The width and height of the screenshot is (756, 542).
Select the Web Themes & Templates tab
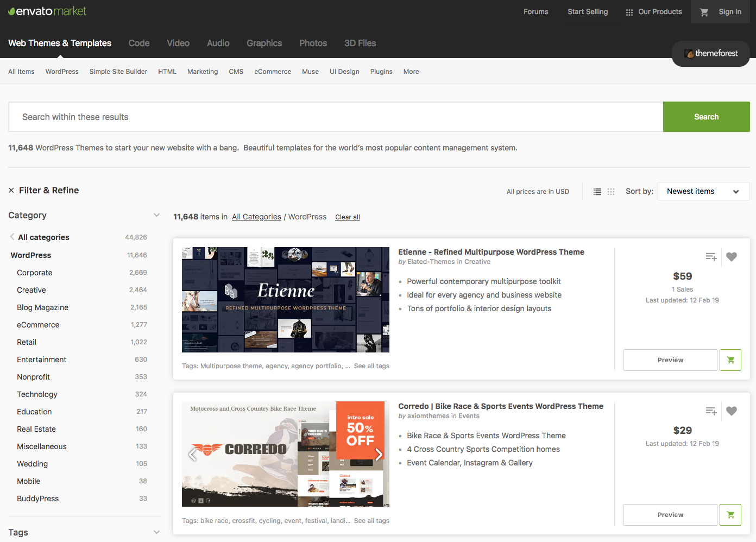[60, 43]
